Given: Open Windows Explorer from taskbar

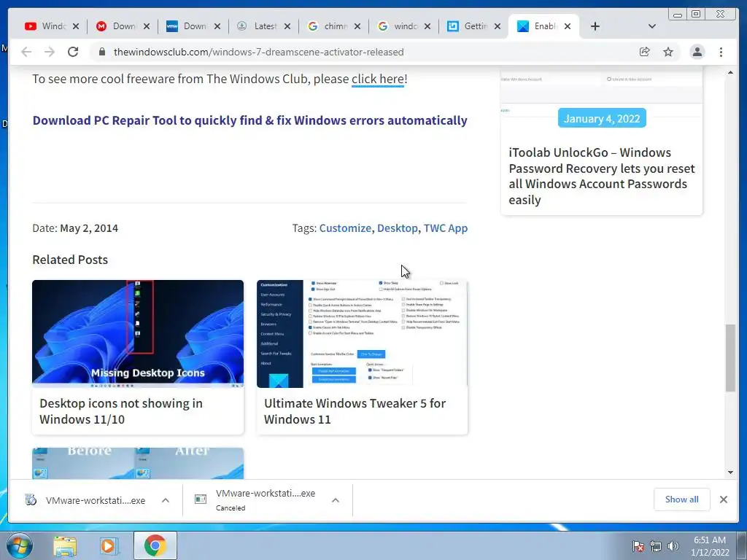Looking at the screenshot, I should click(x=65, y=545).
